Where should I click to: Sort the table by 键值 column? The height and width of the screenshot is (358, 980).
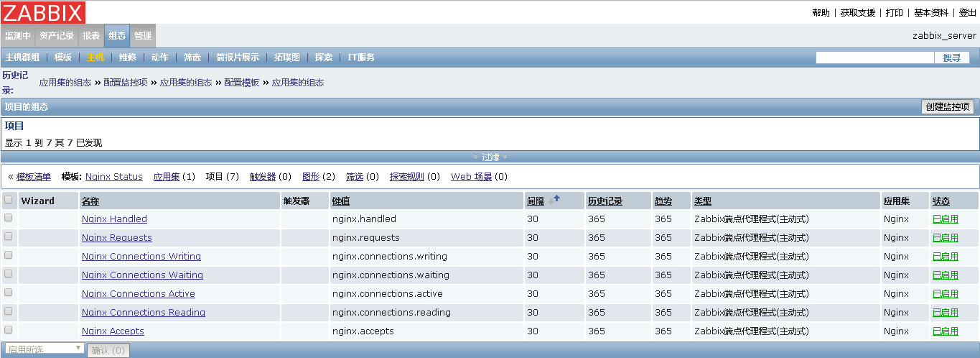[x=341, y=201]
